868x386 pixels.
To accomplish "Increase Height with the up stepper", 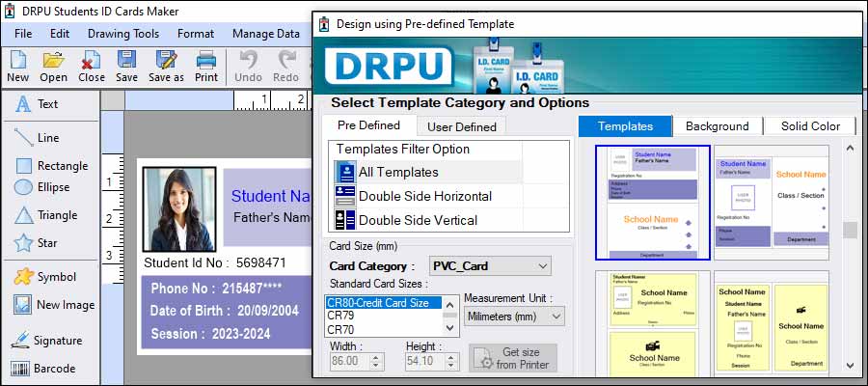I will (x=451, y=358).
